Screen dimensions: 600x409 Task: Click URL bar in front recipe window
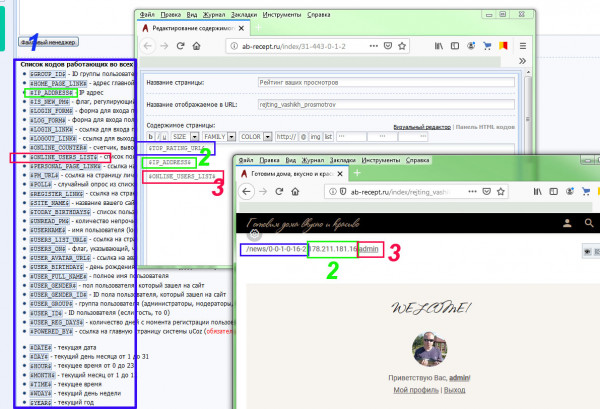(x=416, y=191)
